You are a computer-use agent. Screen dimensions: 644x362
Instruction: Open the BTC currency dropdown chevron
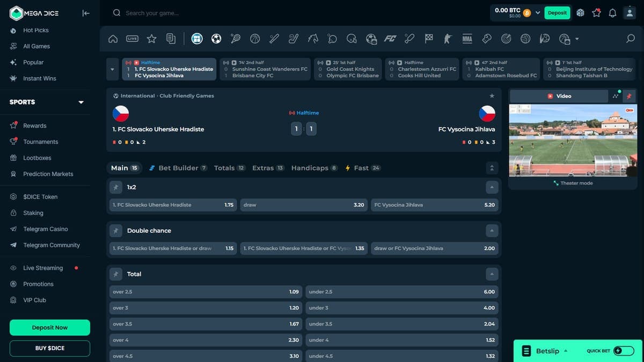pyautogui.click(x=538, y=13)
